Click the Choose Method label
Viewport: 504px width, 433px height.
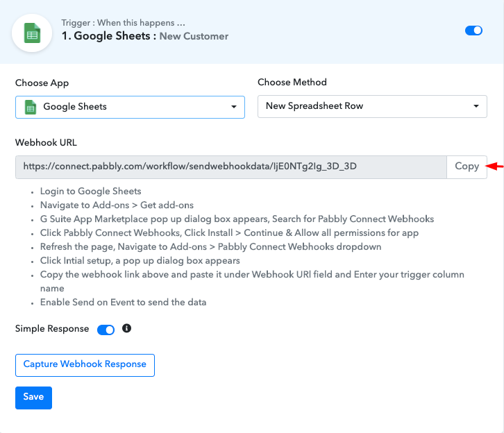coord(292,83)
